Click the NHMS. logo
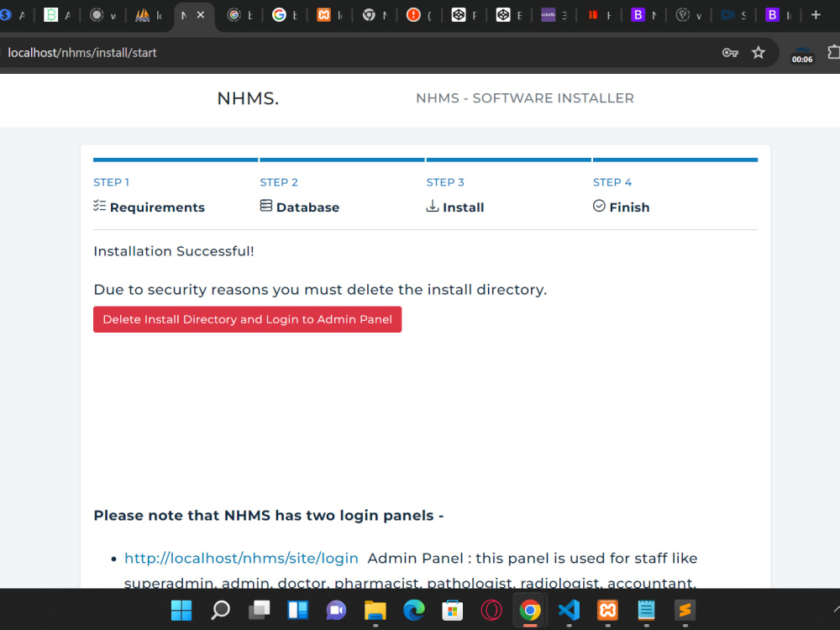 [x=248, y=98]
